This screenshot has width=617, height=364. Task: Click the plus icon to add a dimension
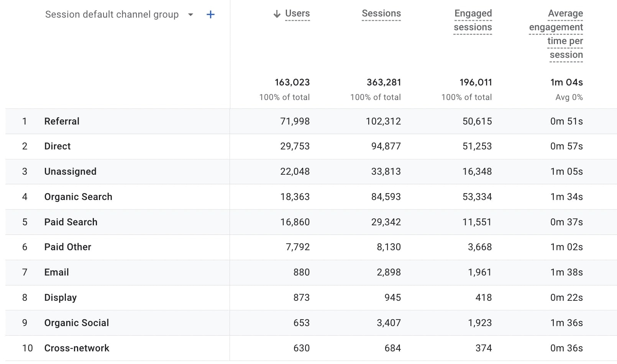[210, 15]
